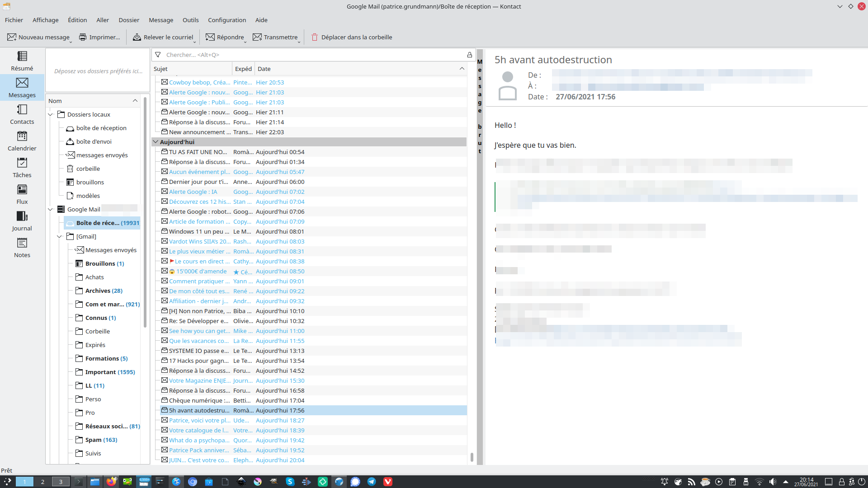868x488 pixels.
Task: Open the Notes sidebar view
Action: tap(22, 247)
